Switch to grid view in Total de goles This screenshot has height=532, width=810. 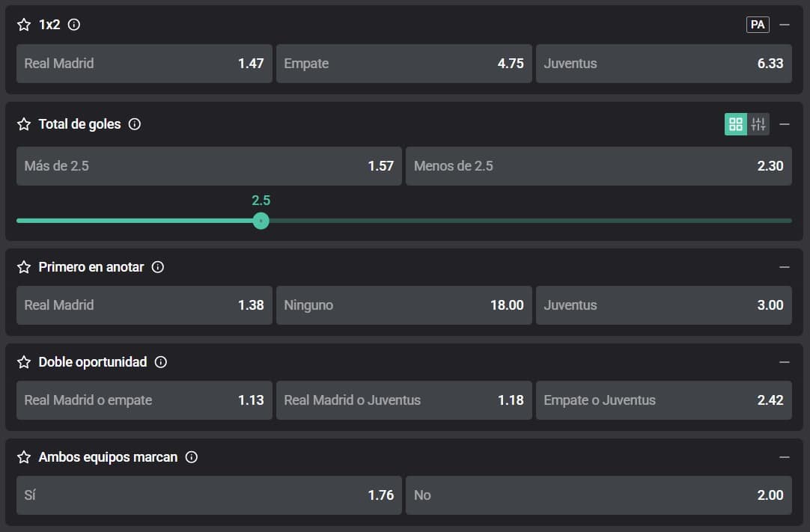735,124
